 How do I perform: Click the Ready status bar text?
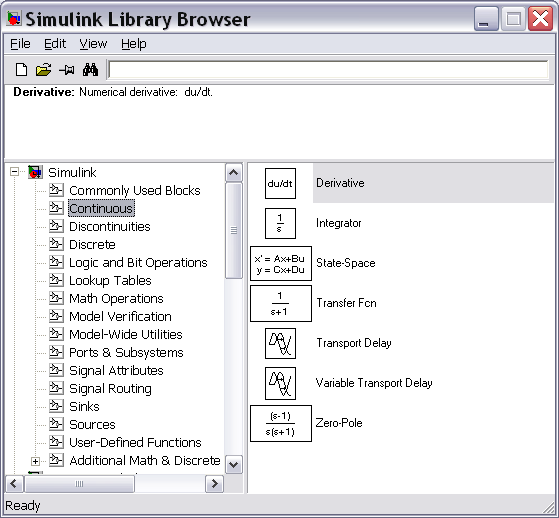click(22, 506)
